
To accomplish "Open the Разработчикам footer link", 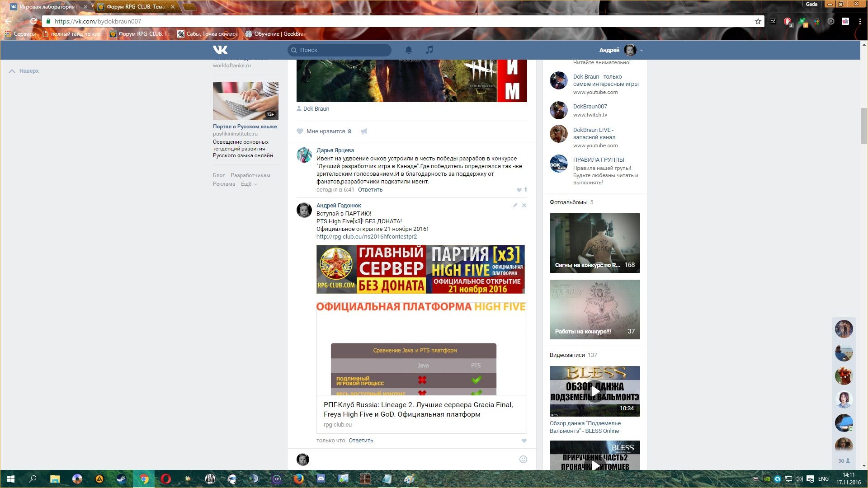I will [x=250, y=175].
